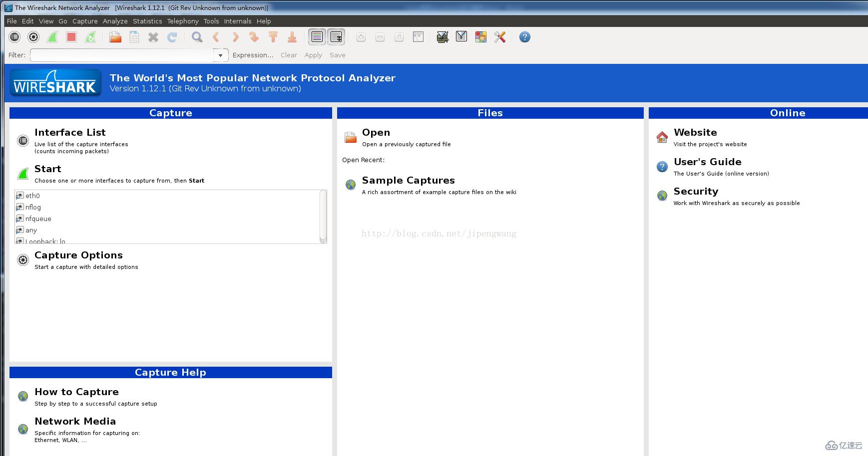Open preferences using wrench icon
This screenshot has width=868, height=456.
499,37
